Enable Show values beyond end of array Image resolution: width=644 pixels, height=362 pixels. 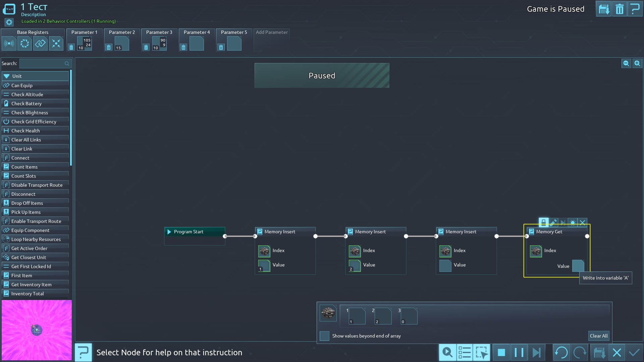(x=324, y=336)
